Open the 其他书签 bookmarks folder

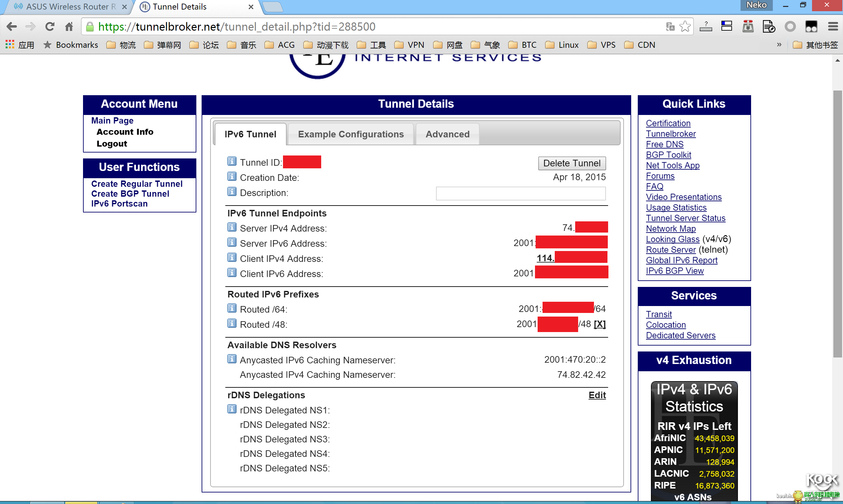[815, 44]
